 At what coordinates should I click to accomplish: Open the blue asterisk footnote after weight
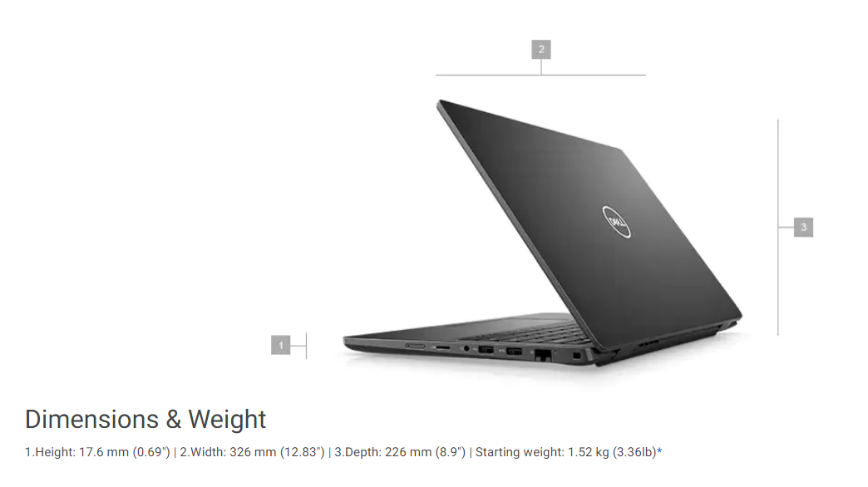[x=659, y=452]
